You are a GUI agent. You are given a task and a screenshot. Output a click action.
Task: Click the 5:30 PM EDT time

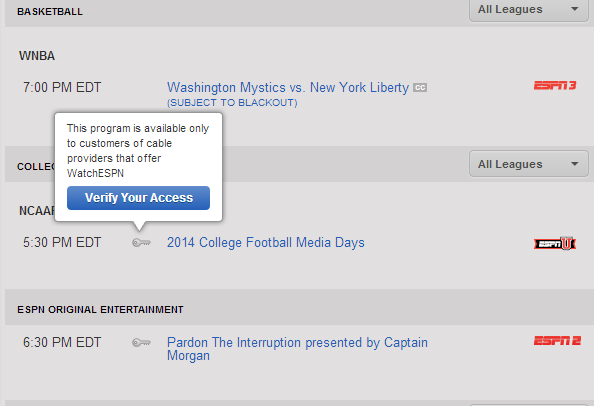point(62,242)
